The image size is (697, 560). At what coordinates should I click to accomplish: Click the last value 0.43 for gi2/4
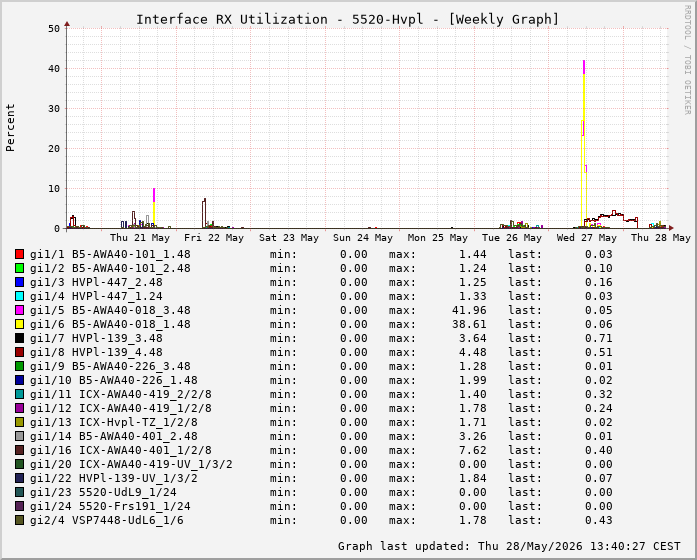599,520
